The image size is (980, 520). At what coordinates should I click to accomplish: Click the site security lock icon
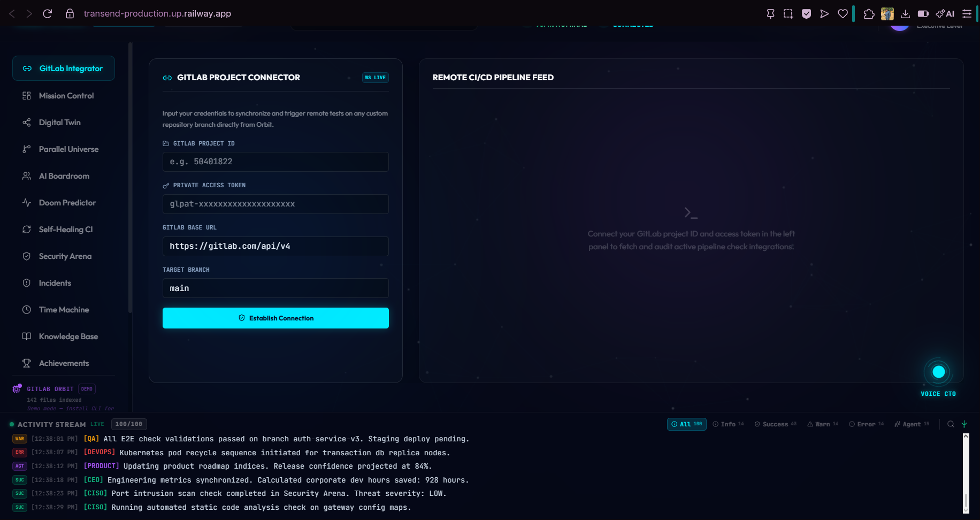click(x=70, y=13)
